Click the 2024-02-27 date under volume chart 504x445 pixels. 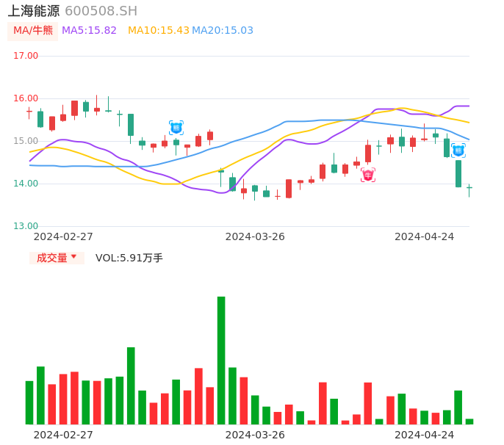[63, 435]
